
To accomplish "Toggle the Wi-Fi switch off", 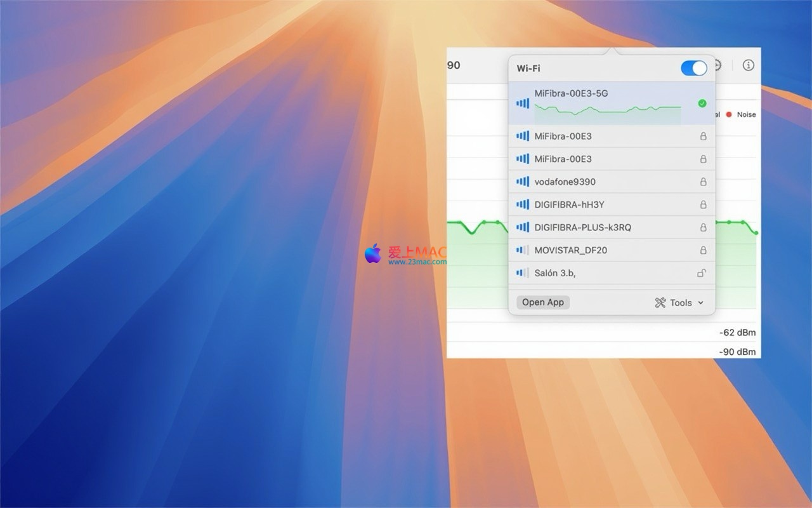I will (x=693, y=68).
